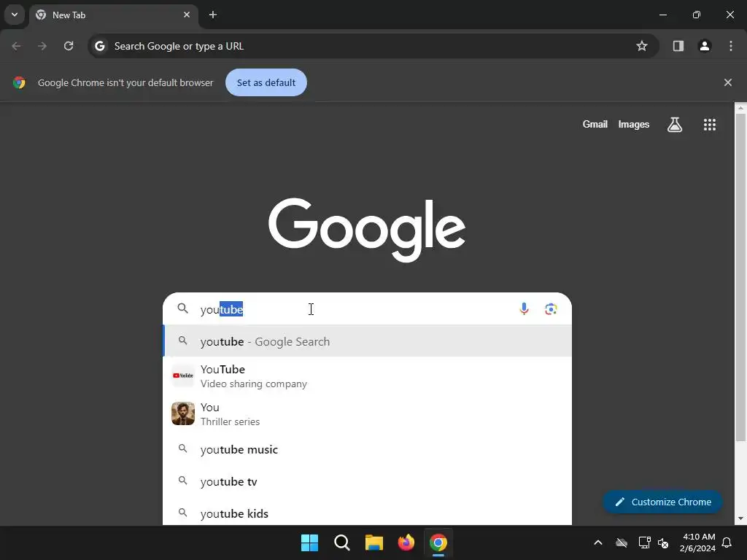This screenshot has width=747, height=560.
Task: Start voice search with microphone icon
Action: click(x=524, y=309)
